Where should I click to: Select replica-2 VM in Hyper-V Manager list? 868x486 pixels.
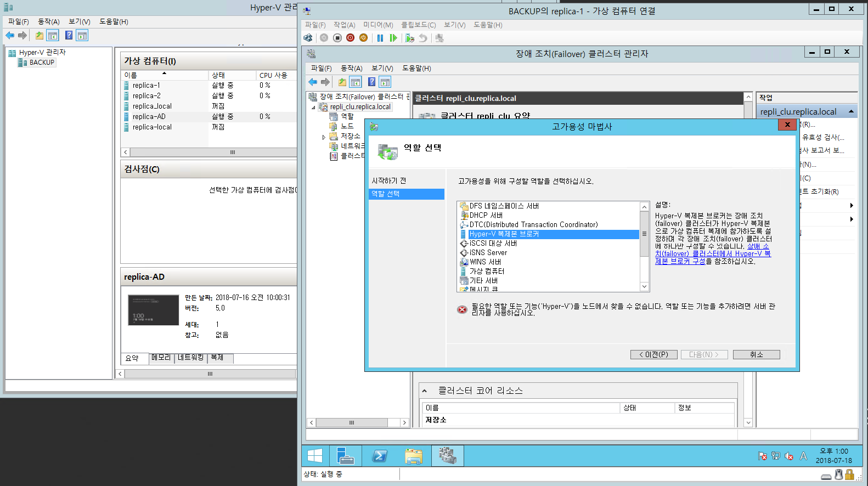click(146, 95)
